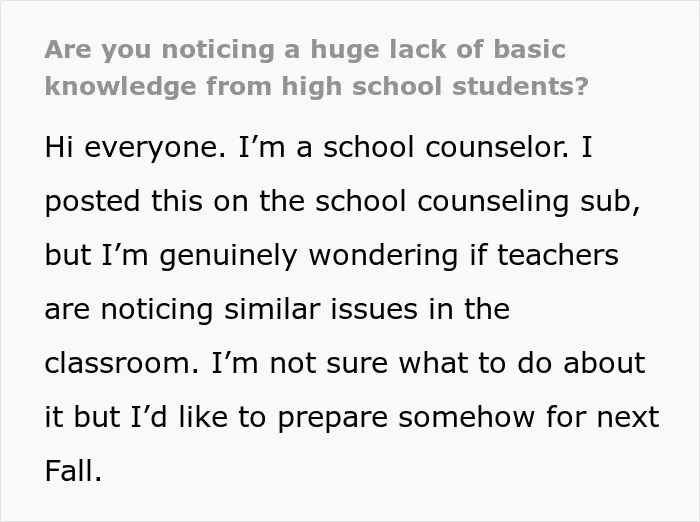Click the word 'students?' in the title
Image resolution: width=700 pixels, height=522 pixels.
tap(521, 86)
